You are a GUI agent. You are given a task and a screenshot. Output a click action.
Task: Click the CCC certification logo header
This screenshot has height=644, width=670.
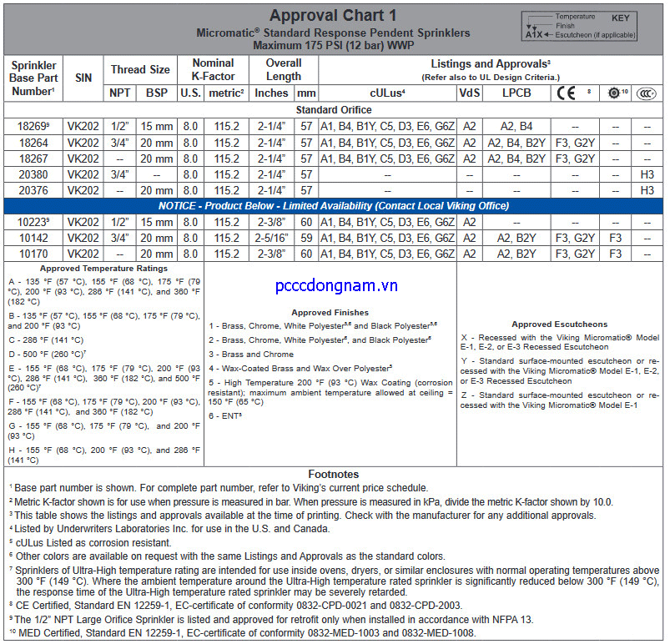click(x=644, y=93)
